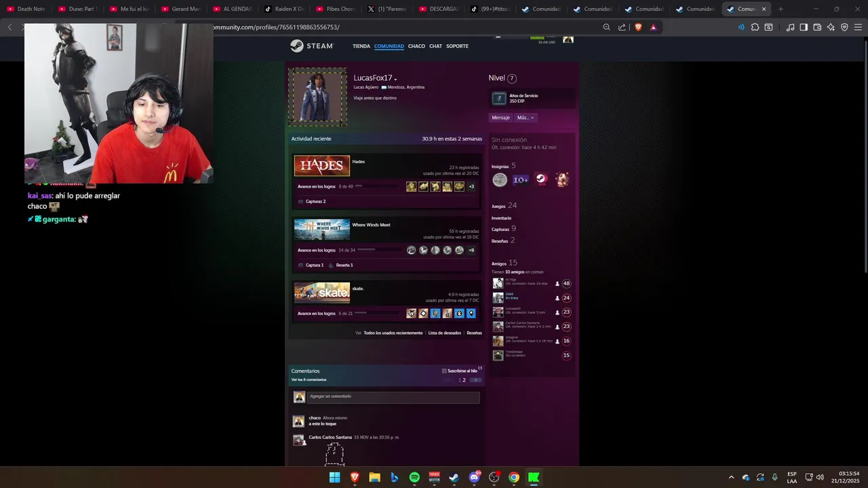Click the 10+ games badge
The height and width of the screenshot is (488, 868).
coord(520,180)
